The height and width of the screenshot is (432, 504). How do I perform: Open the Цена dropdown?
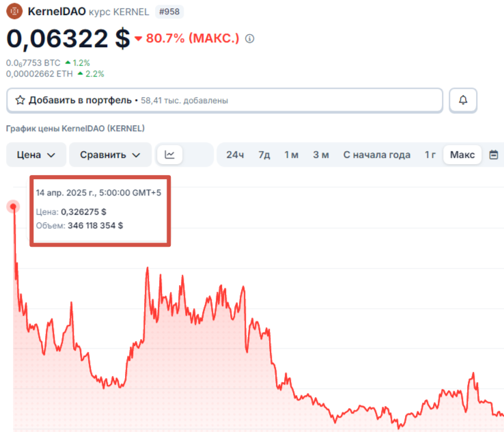click(x=36, y=154)
